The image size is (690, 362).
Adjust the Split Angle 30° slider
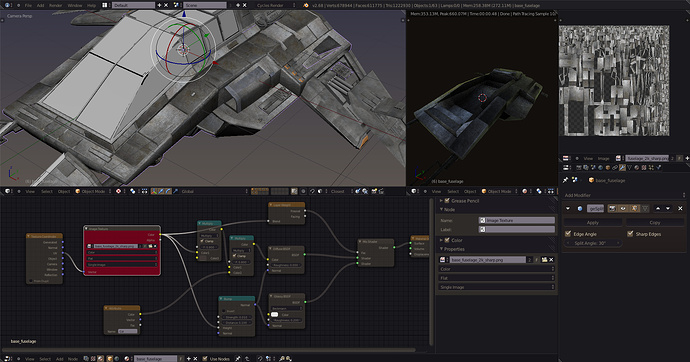click(593, 243)
